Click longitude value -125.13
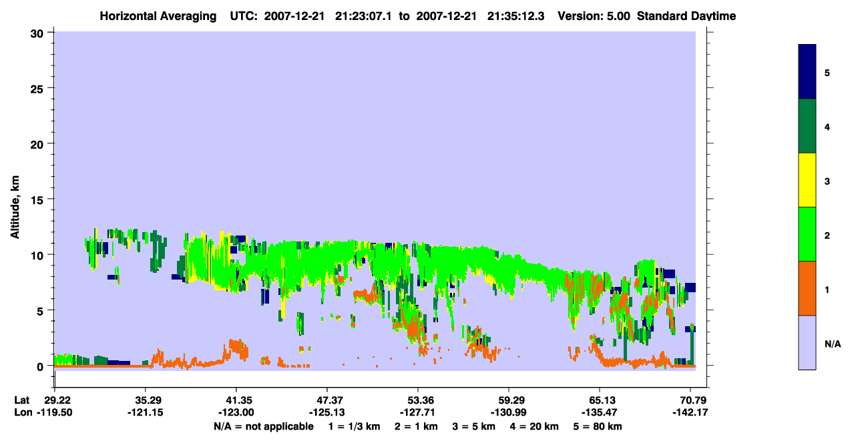The width and height of the screenshot is (868, 445). [327, 412]
